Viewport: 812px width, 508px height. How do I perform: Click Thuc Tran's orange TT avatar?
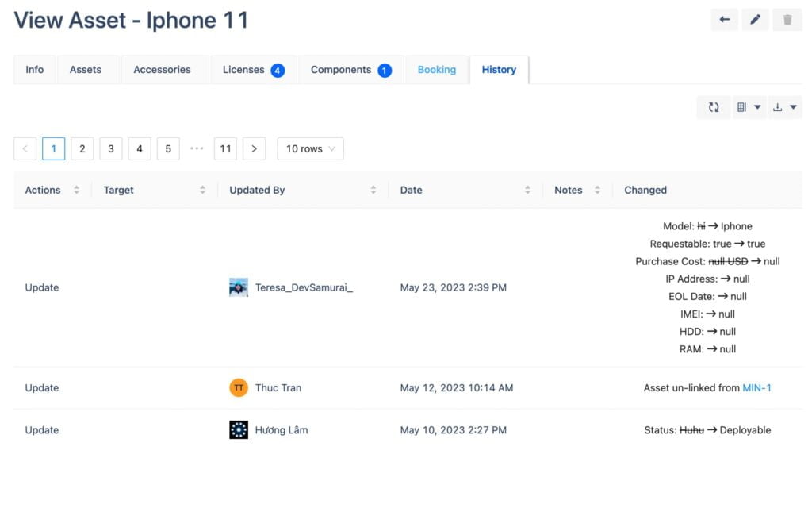(x=239, y=387)
